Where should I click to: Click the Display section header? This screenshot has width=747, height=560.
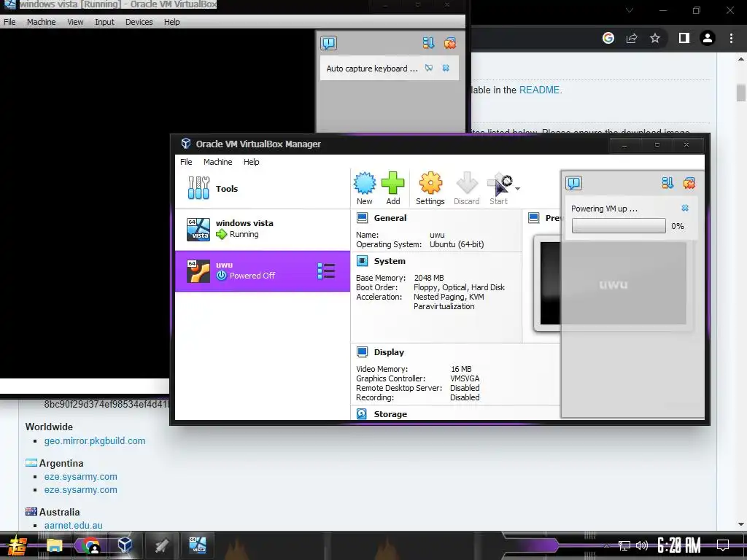point(389,352)
